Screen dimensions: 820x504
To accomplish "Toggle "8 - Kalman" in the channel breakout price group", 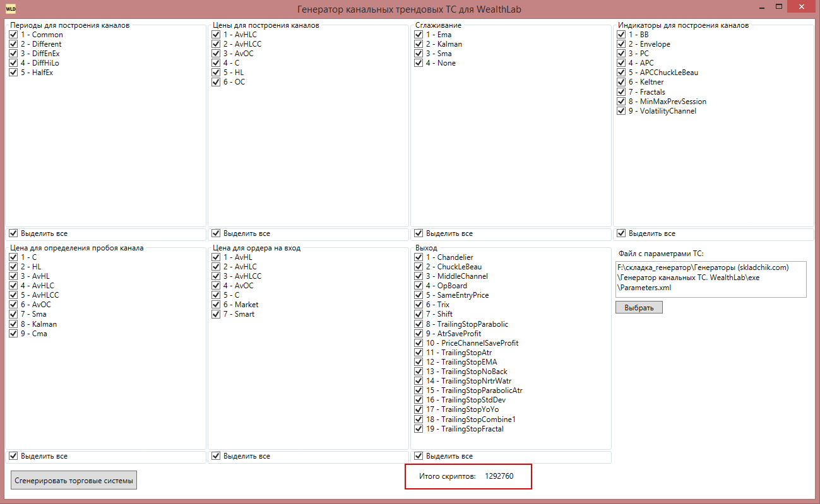I will click(13, 324).
